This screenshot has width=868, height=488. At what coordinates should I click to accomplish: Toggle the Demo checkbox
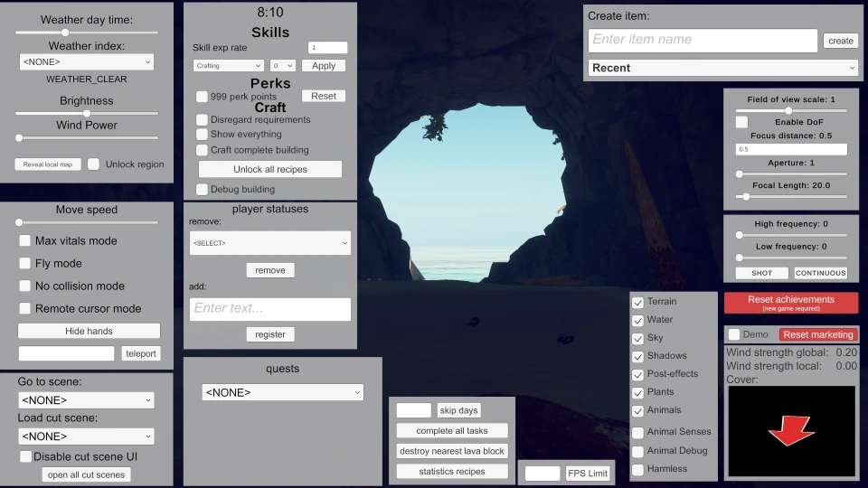point(734,334)
